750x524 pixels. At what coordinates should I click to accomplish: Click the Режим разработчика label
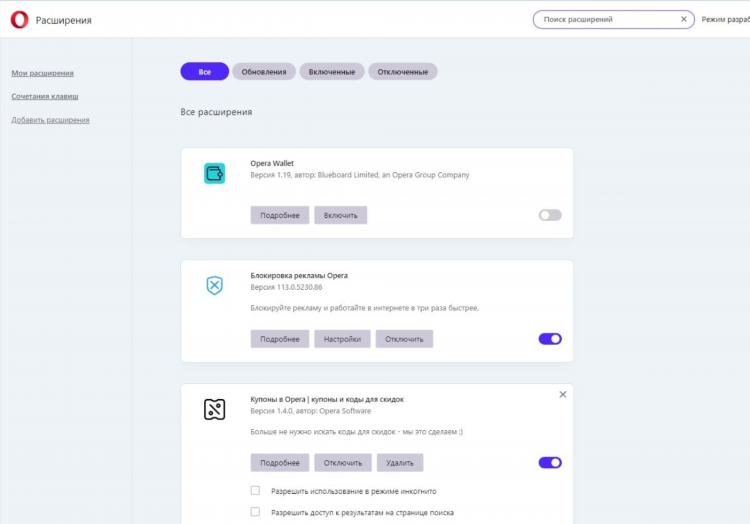(x=726, y=20)
